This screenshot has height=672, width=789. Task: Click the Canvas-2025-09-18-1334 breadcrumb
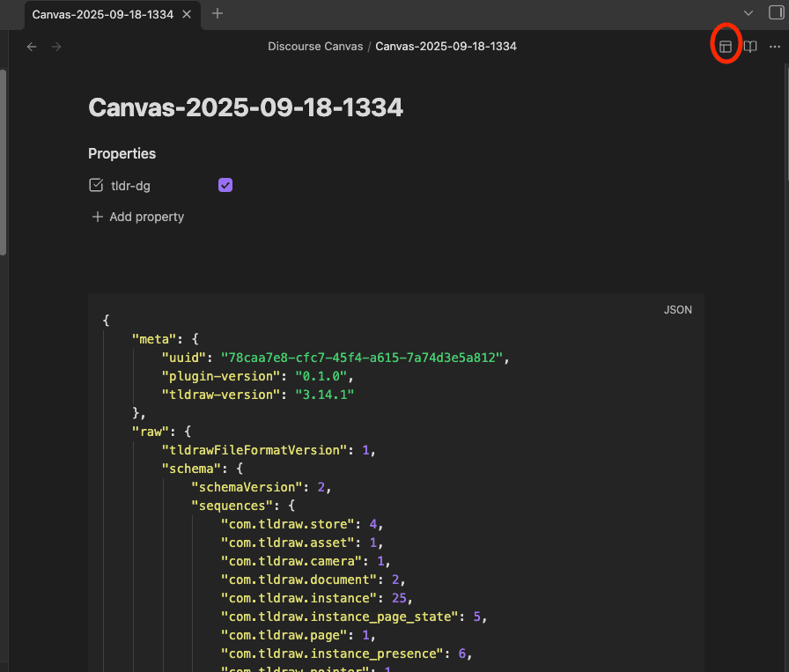point(446,46)
